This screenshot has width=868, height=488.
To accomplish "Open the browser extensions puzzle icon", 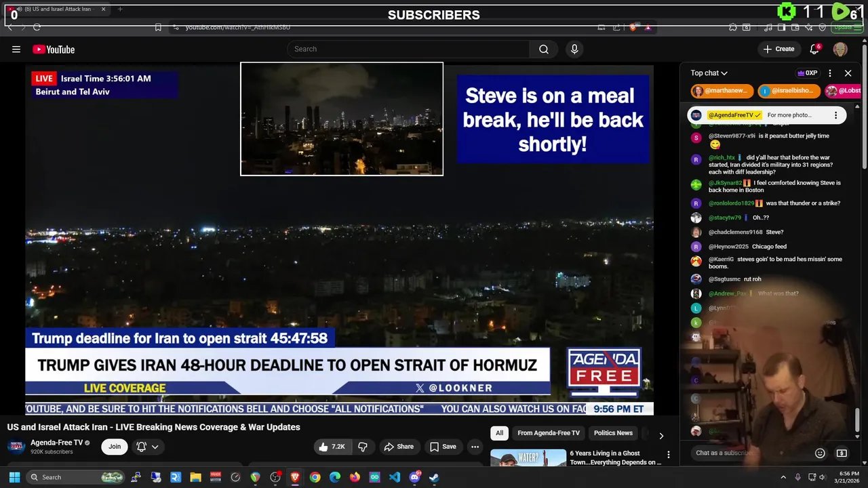I will [733, 27].
